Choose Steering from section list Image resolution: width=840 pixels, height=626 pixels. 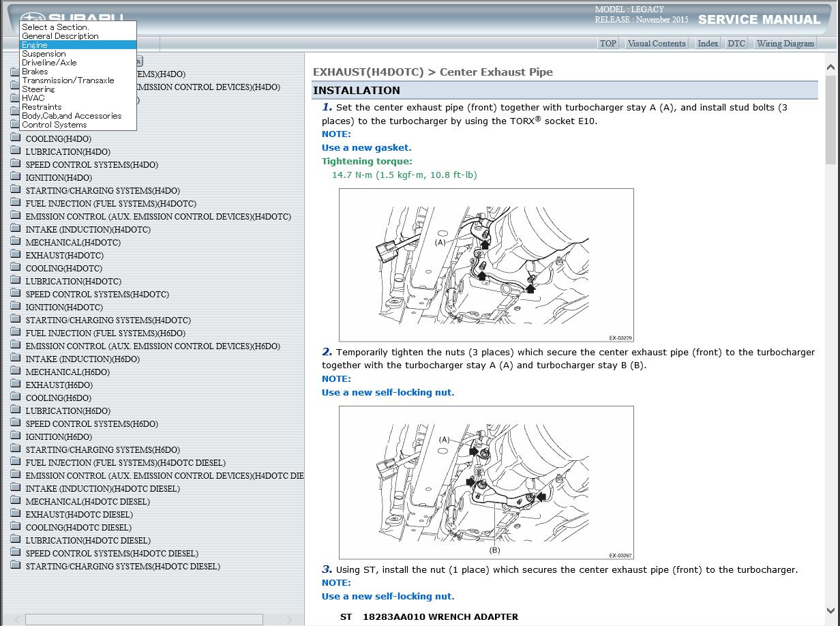pyautogui.click(x=78, y=89)
